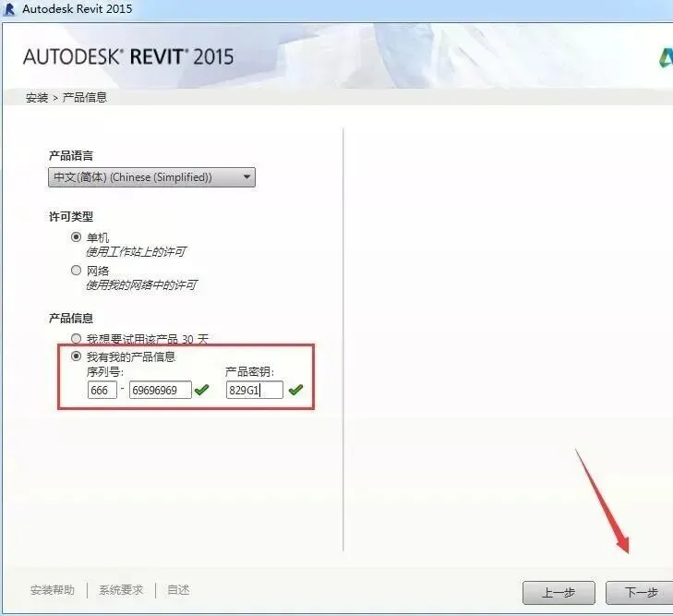Choose the 30-day trial radio option
Image resolution: width=673 pixels, height=616 pixels.
pos(76,339)
